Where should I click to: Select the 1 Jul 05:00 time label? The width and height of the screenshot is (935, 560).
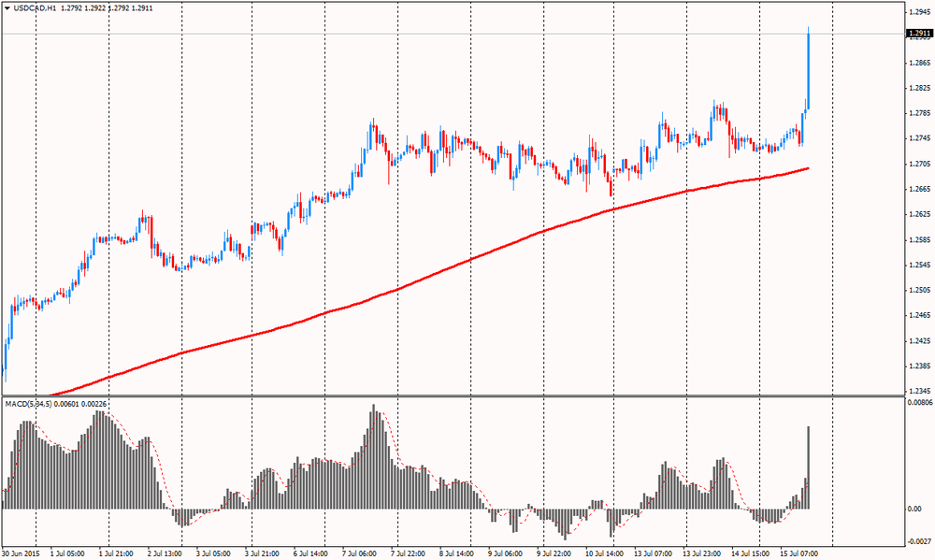(x=67, y=554)
